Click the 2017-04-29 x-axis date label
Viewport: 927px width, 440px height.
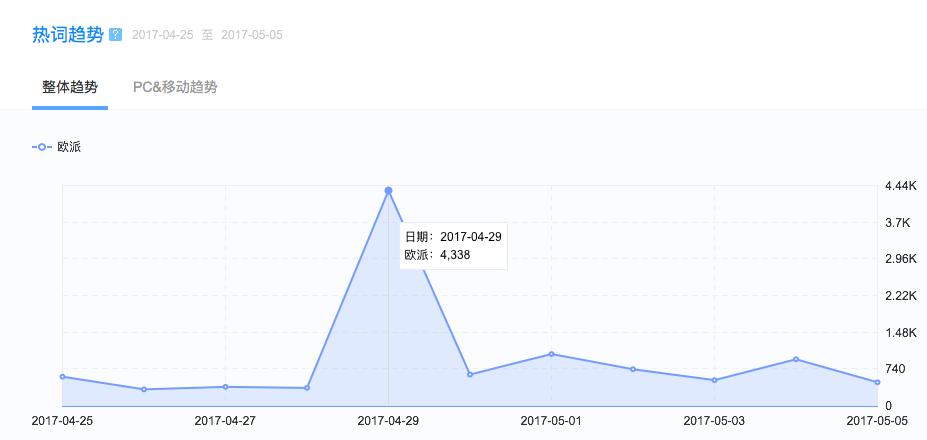(388, 421)
